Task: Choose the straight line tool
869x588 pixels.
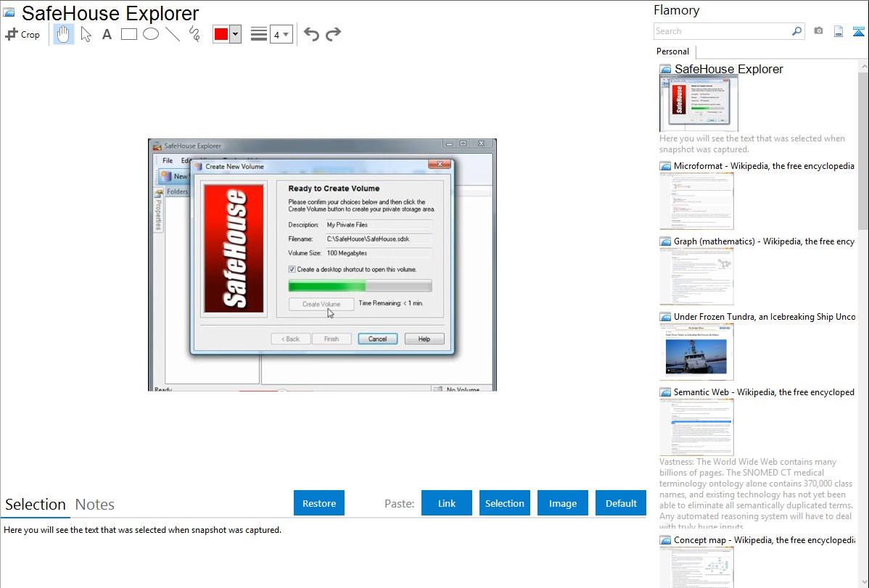Action: tap(173, 34)
